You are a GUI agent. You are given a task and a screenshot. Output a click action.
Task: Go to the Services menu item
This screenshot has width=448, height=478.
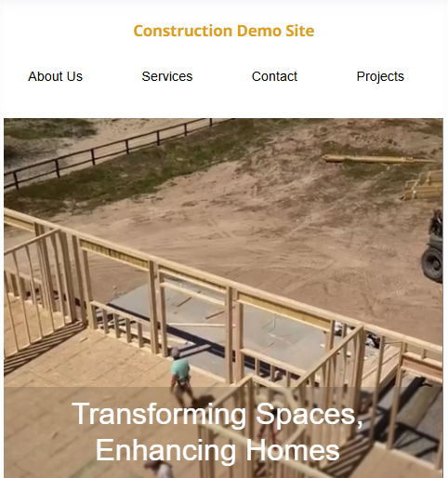pos(167,76)
